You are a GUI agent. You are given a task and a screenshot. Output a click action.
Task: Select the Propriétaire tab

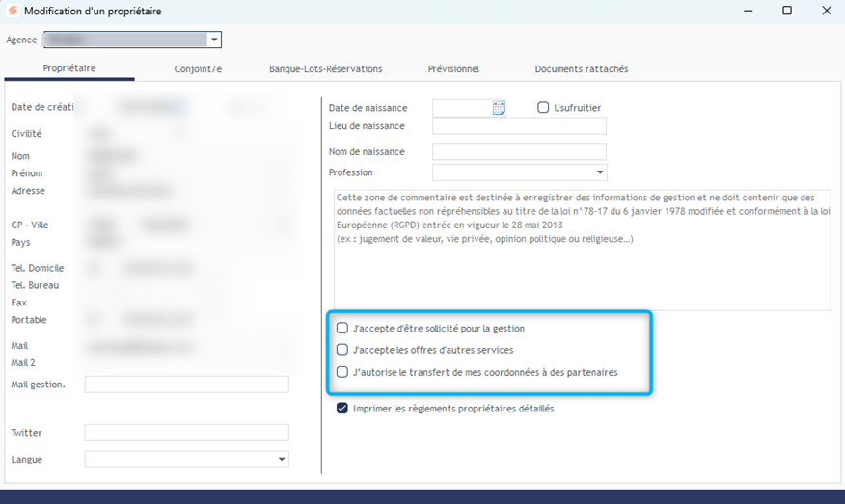tap(69, 68)
